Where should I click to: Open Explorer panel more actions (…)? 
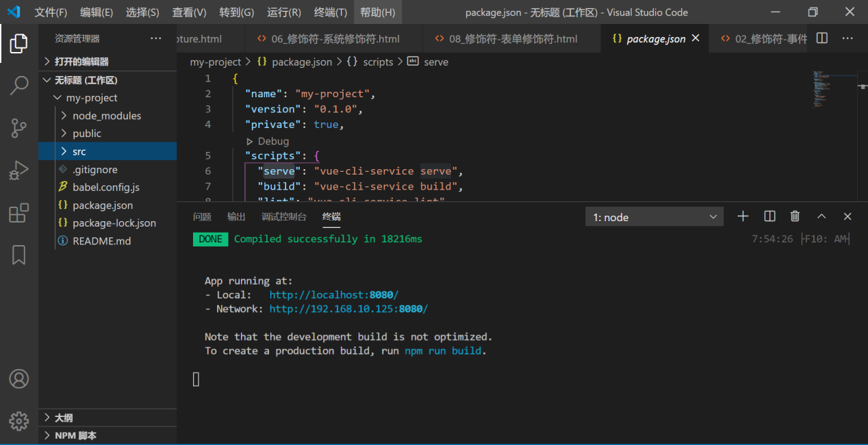(x=156, y=38)
